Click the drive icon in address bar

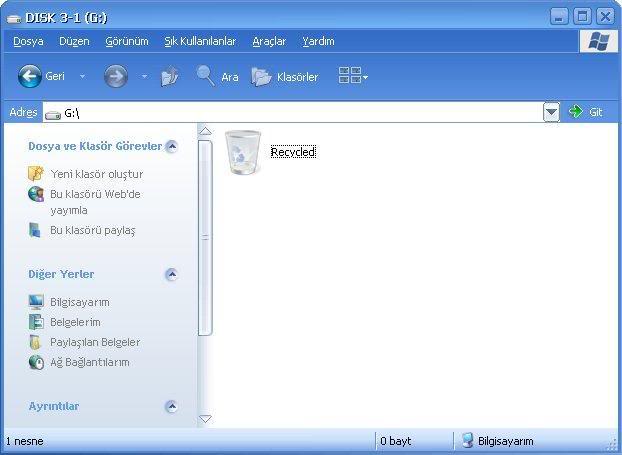click(x=53, y=115)
